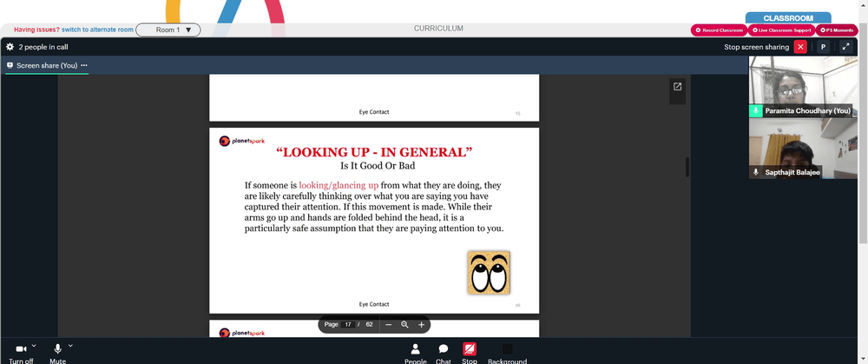868x364 pixels.
Task: Open Screen share tab options menu
Action: point(84,65)
